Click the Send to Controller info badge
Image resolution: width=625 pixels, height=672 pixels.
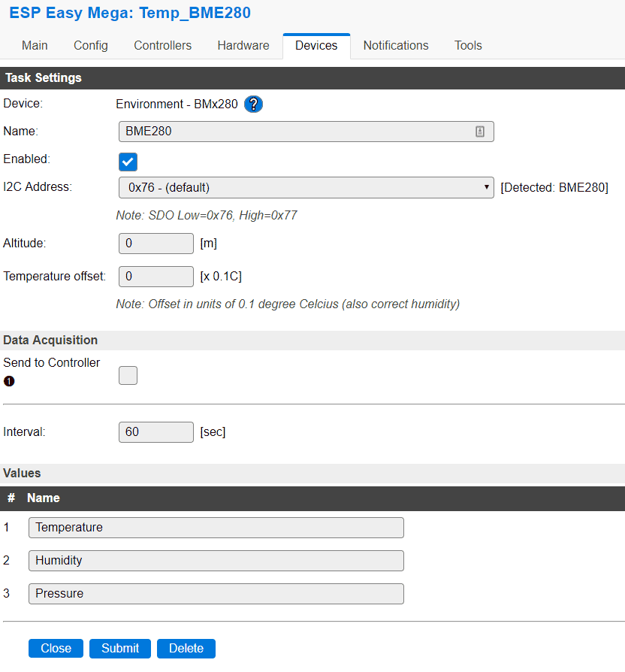point(9,381)
